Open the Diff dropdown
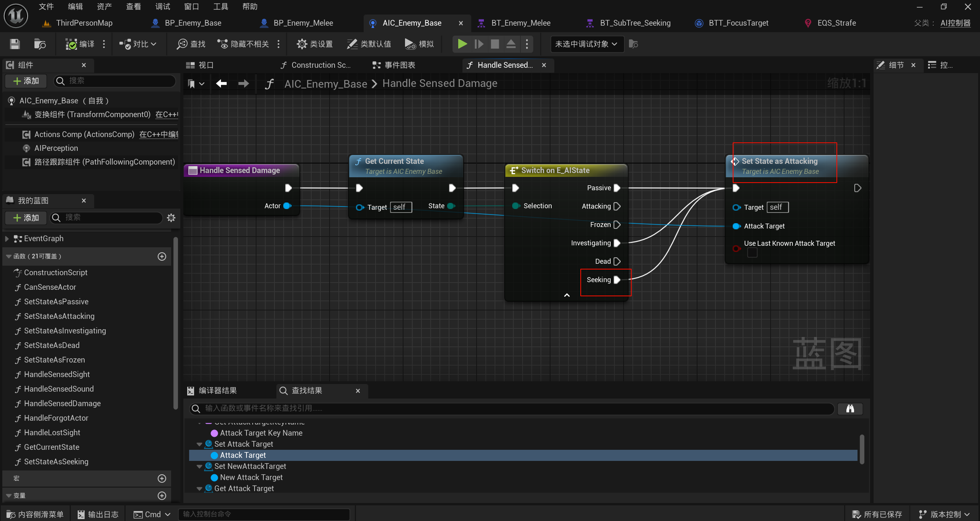The image size is (980, 521). tap(138, 44)
